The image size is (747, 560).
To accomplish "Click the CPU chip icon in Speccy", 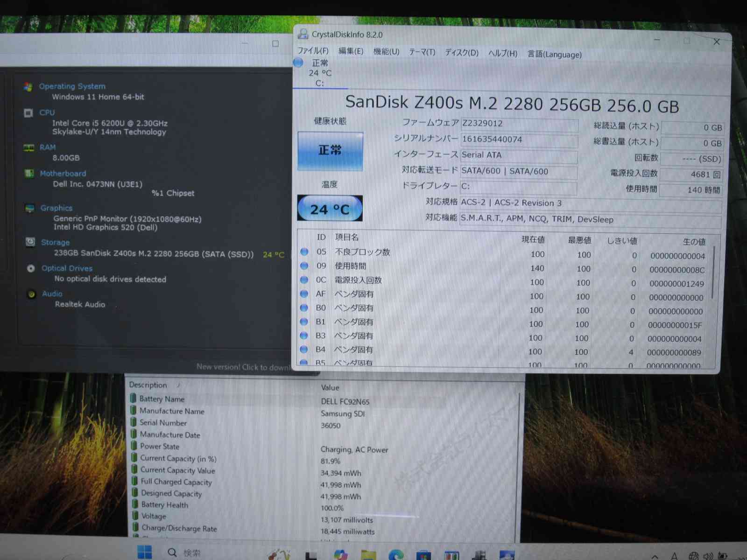I will 28,113.
